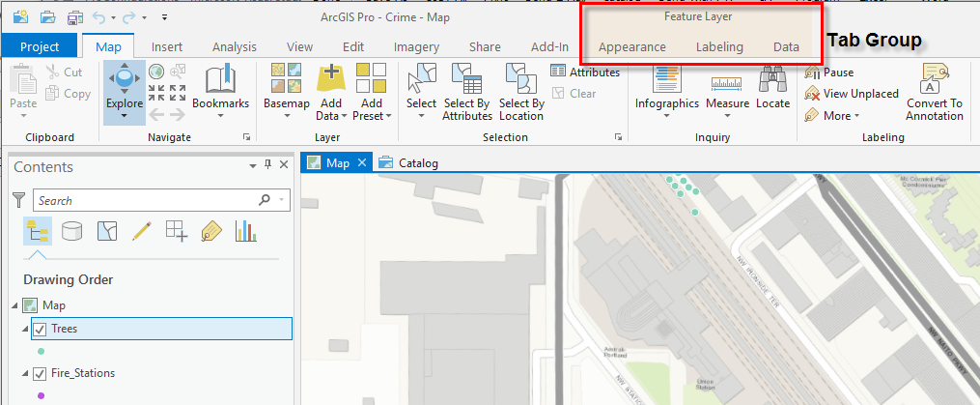Click the Full Extent globe icon
Image resolution: width=980 pixels, height=405 pixels.
[156, 72]
